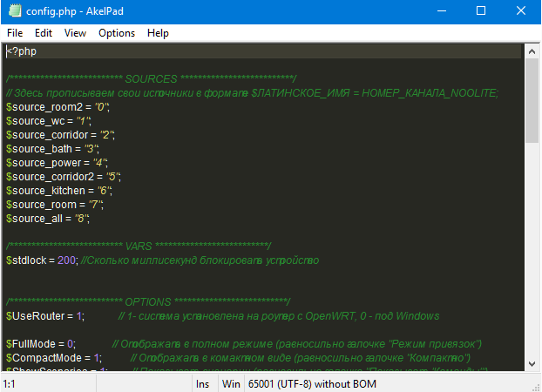Place cursor on $source_wc line
The height and width of the screenshot is (392, 542).
point(49,121)
